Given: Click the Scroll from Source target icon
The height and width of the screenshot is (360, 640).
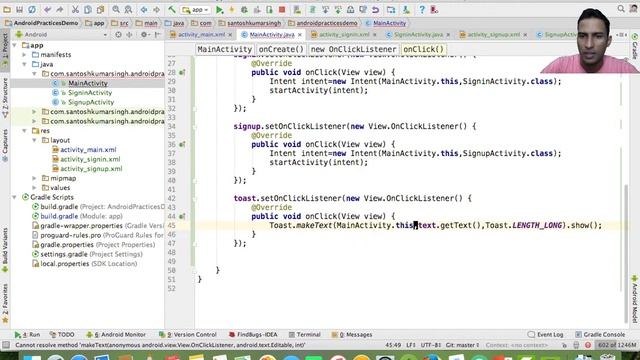Looking at the screenshot, I should coord(118,35).
